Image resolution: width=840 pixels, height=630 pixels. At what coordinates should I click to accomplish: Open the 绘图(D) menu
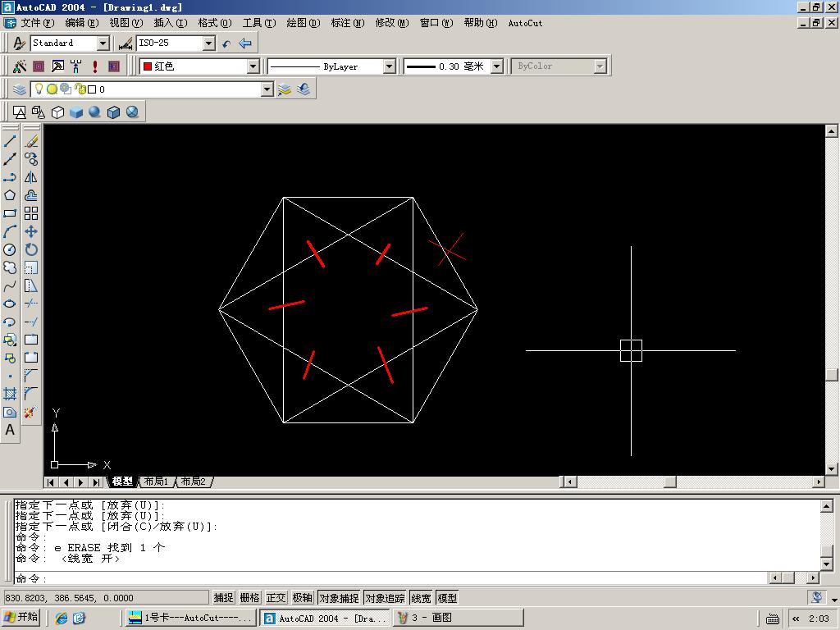pos(303,23)
